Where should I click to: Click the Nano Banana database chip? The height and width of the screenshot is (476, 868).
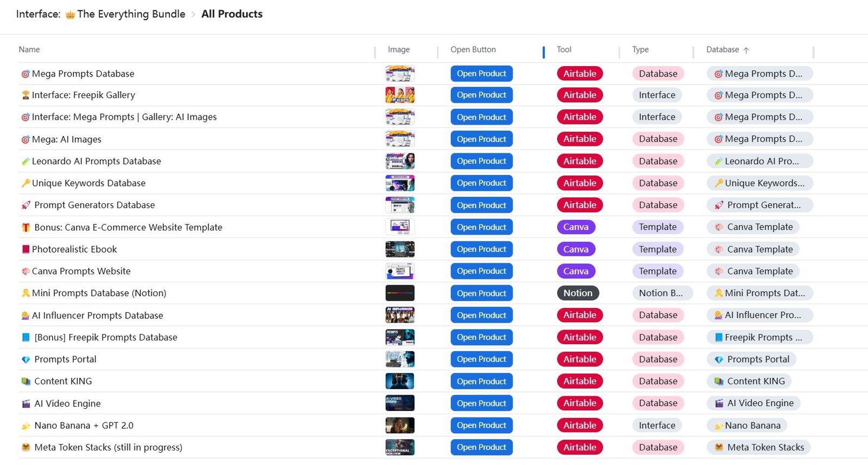click(x=747, y=426)
